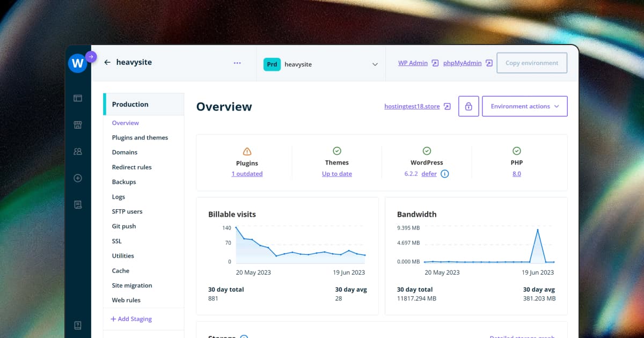Viewport: 644px width, 338px height.
Task: Open the Logs page
Action: 119,197
